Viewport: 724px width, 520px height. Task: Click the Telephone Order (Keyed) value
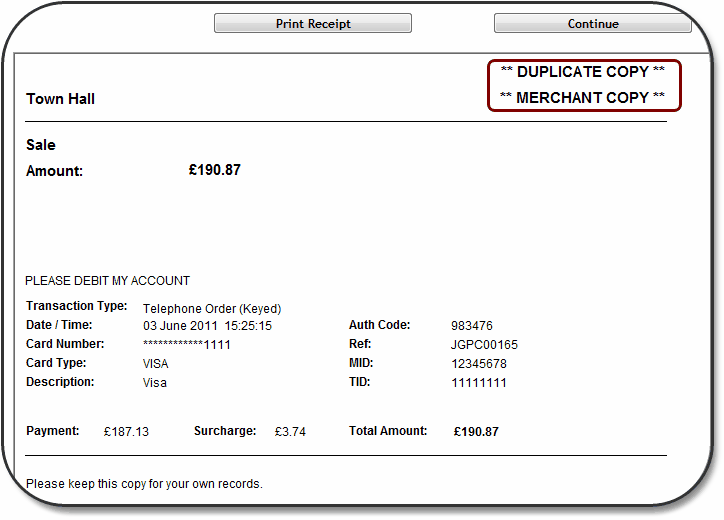pos(212,308)
